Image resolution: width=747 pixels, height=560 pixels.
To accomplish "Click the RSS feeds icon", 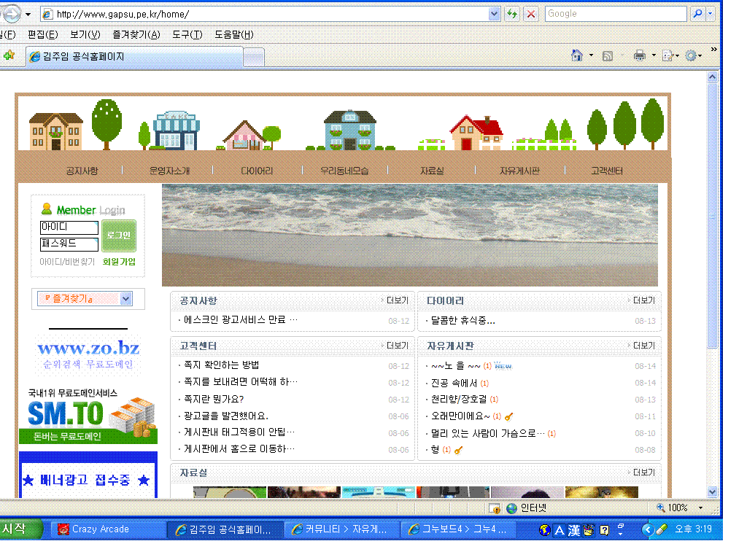I will (x=607, y=55).
